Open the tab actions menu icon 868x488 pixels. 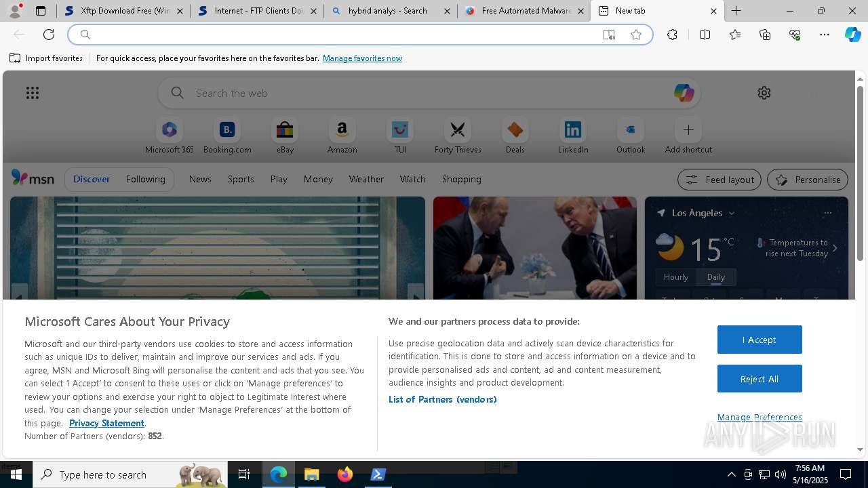tap(41, 11)
